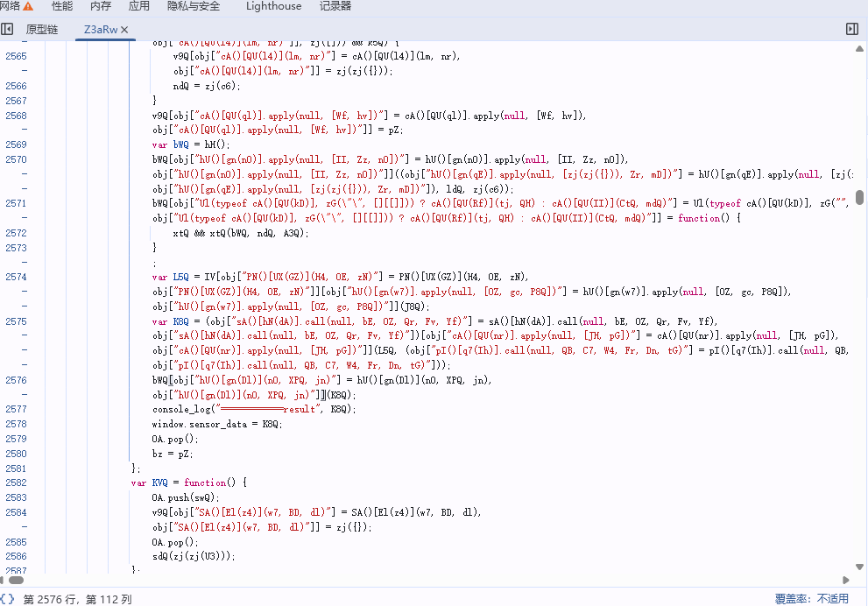Close the Z3aRw file tab

point(124,29)
